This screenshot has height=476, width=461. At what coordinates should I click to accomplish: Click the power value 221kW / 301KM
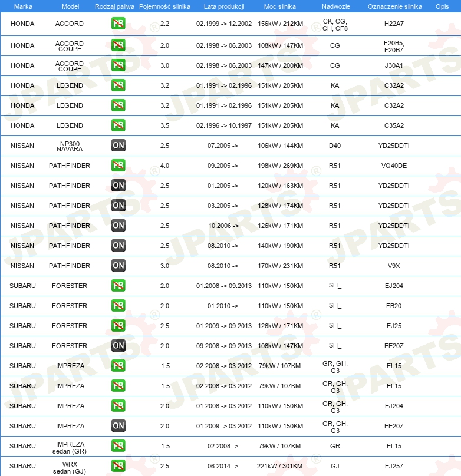click(x=279, y=466)
